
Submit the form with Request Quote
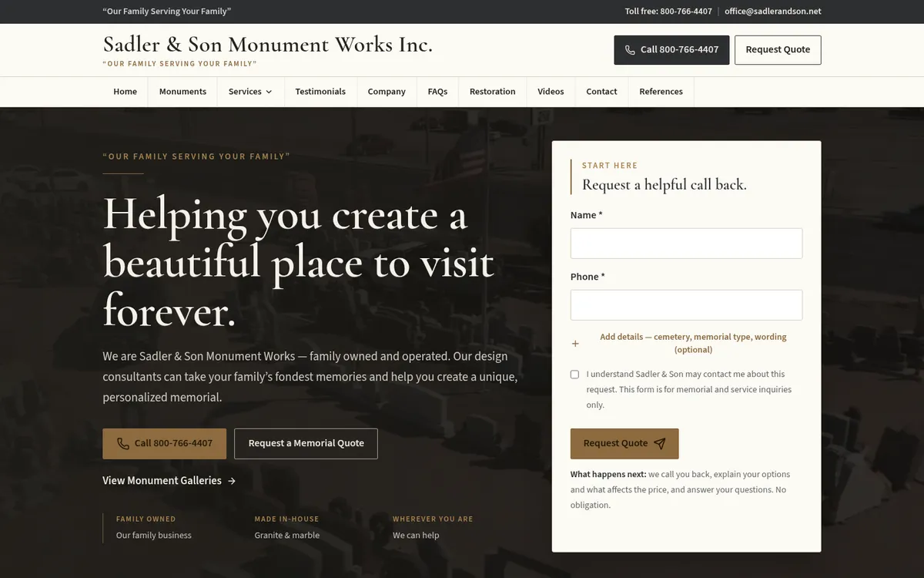pos(624,443)
